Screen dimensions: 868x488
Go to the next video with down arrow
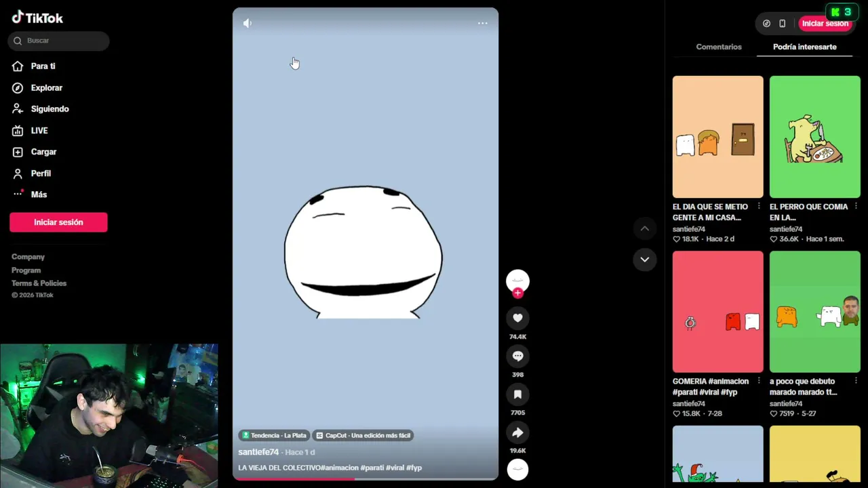point(645,260)
